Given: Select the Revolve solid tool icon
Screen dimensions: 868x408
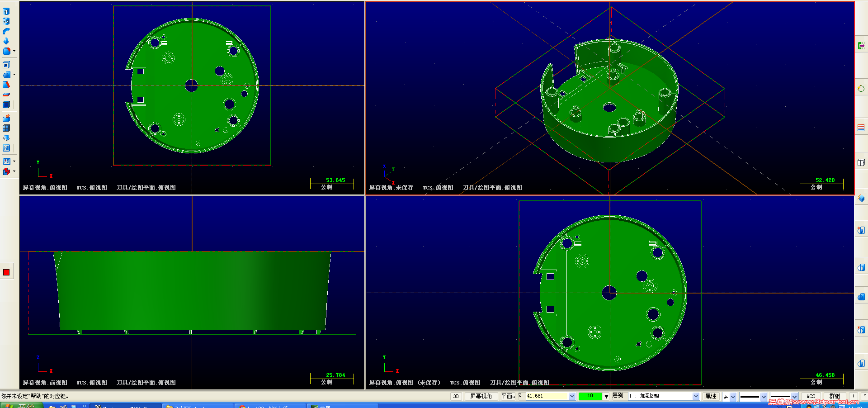Looking at the screenshot, I should 6,21.
